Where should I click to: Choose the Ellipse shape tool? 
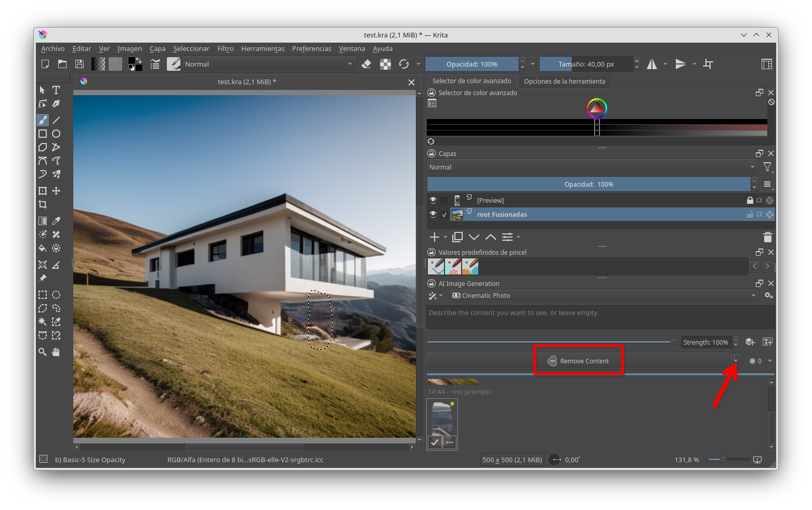56,134
